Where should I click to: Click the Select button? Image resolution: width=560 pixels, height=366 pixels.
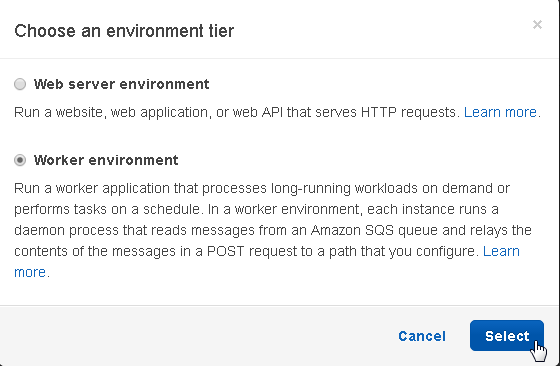[507, 336]
